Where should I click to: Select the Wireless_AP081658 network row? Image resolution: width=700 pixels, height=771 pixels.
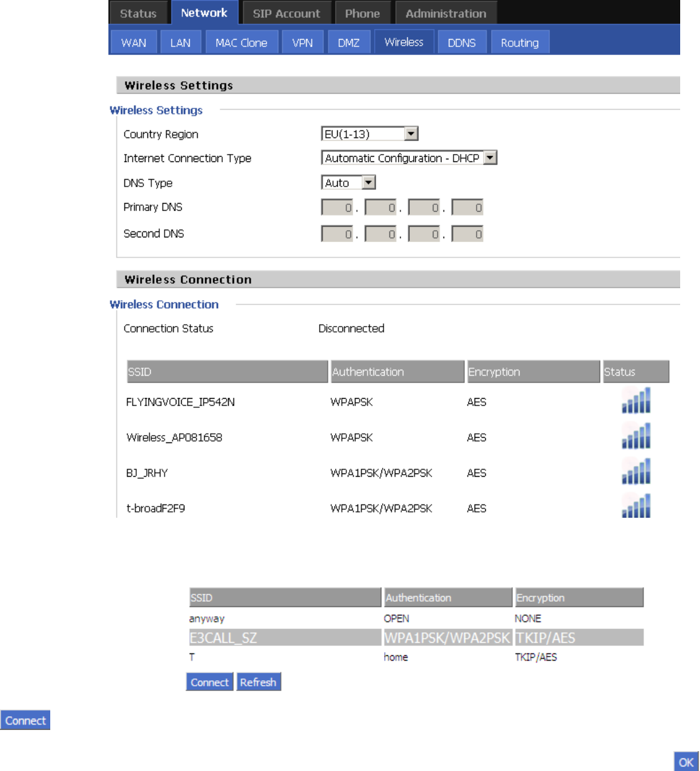(398, 437)
